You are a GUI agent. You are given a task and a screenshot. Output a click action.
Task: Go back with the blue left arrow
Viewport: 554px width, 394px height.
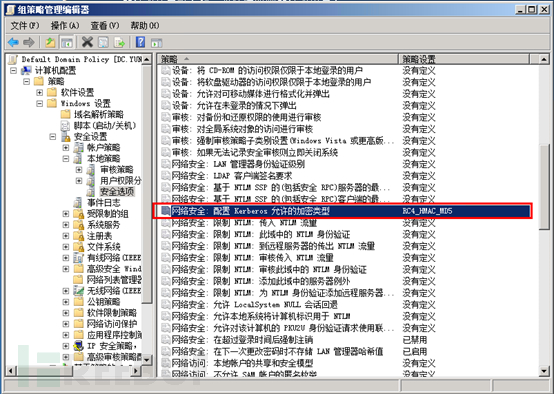pos(13,42)
